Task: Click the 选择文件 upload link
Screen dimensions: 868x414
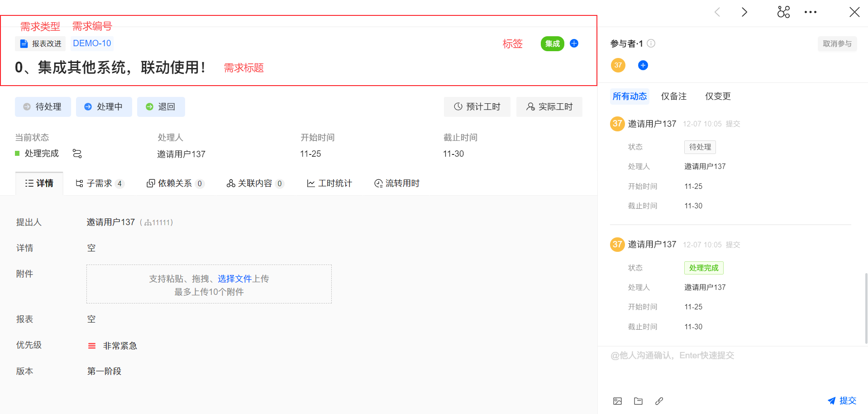Action: pos(234,279)
